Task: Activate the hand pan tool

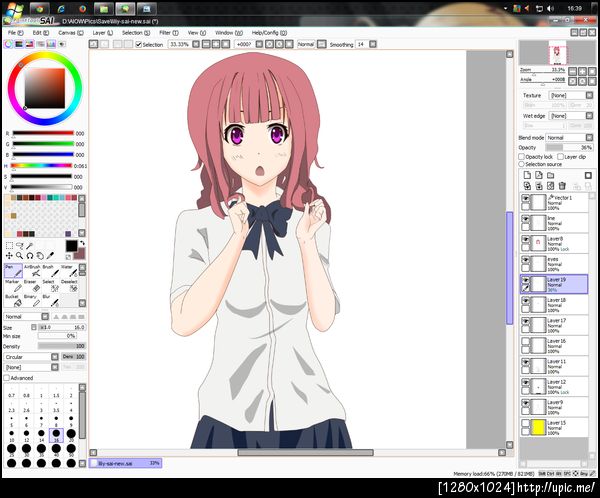Action: (x=40, y=256)
